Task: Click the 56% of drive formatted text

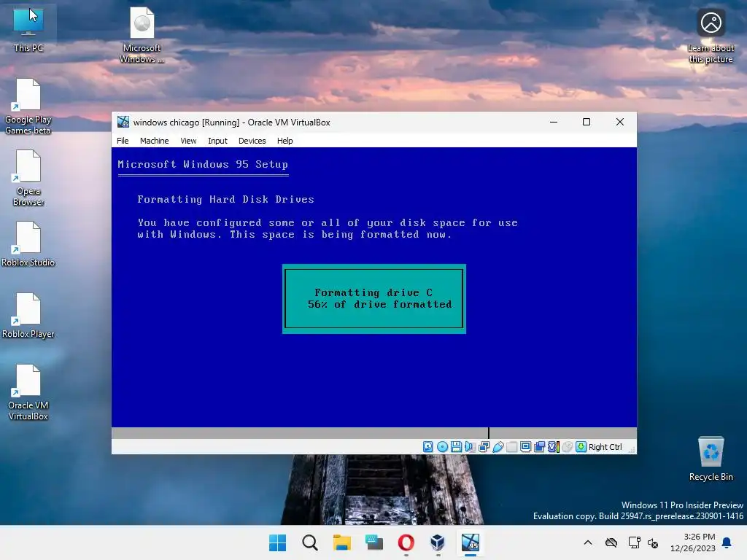Action: (x=379, y=304)
